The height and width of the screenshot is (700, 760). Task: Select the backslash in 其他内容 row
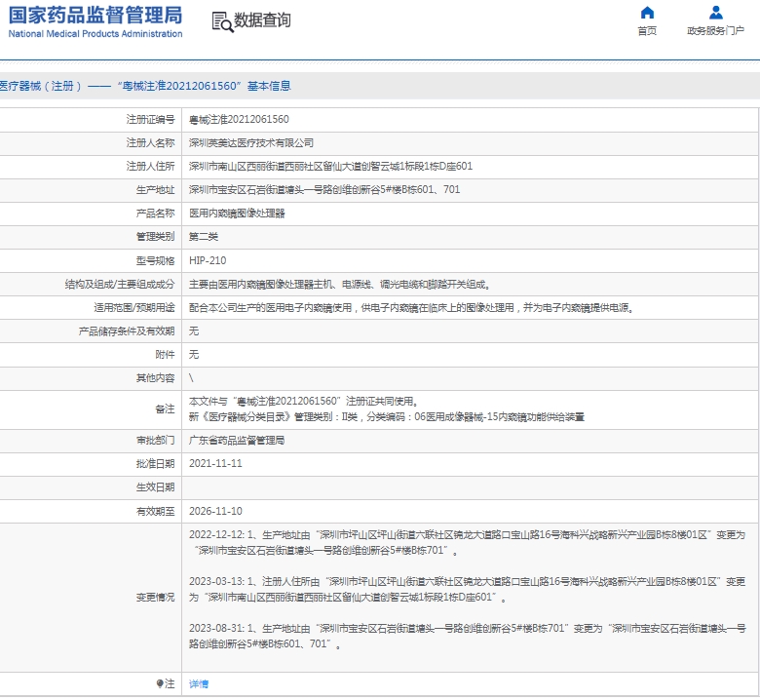click(191, 378)
